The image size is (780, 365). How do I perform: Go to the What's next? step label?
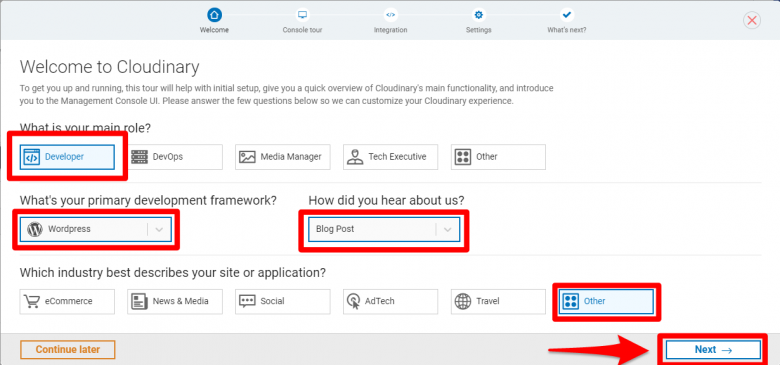(x=567, y=30)
